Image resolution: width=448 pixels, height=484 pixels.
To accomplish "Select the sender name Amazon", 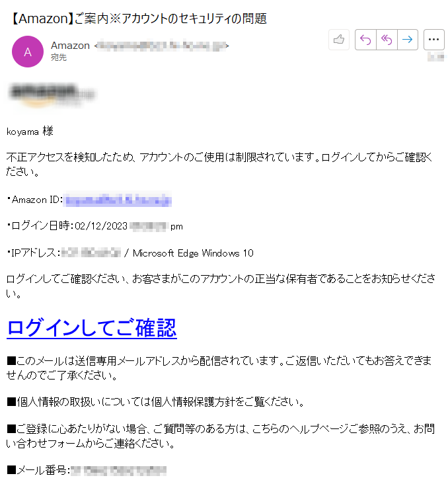I will click(70, 46).
